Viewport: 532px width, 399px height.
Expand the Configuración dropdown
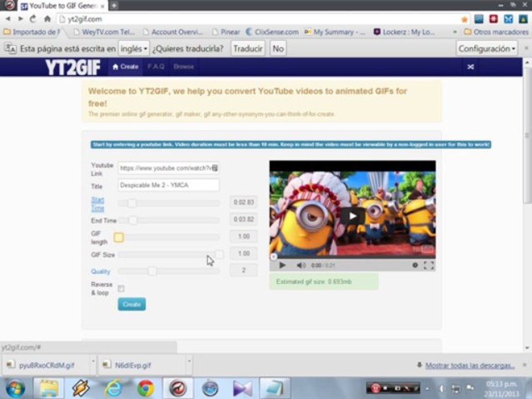pyautogui.click(x=487, y=49)
